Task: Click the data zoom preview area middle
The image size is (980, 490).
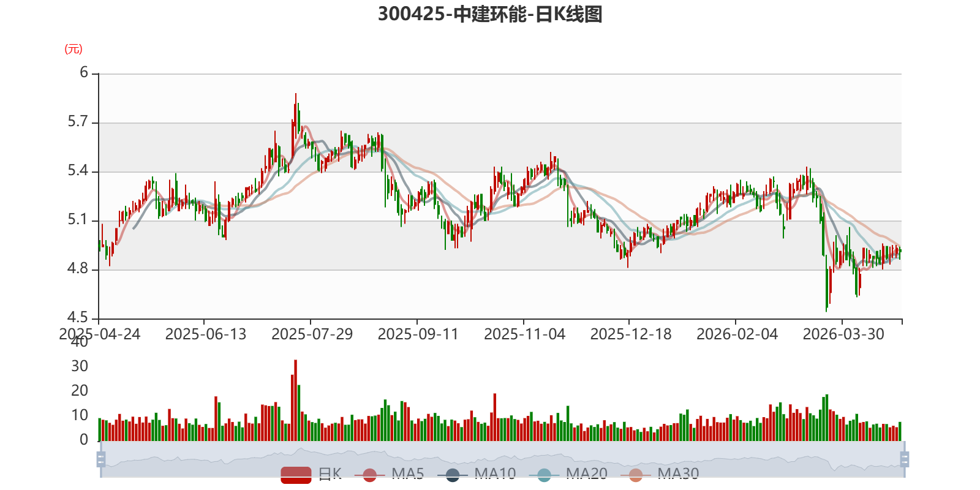Action: pos(502,459)
